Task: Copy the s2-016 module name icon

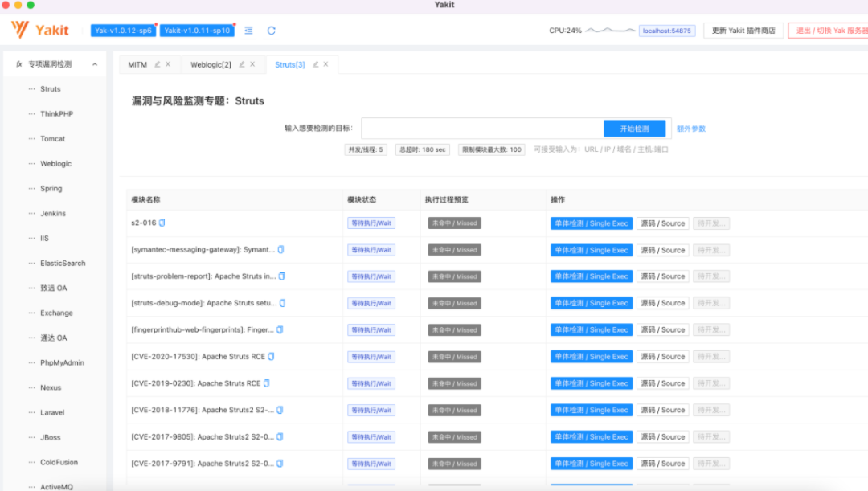Action: point(162,223)
